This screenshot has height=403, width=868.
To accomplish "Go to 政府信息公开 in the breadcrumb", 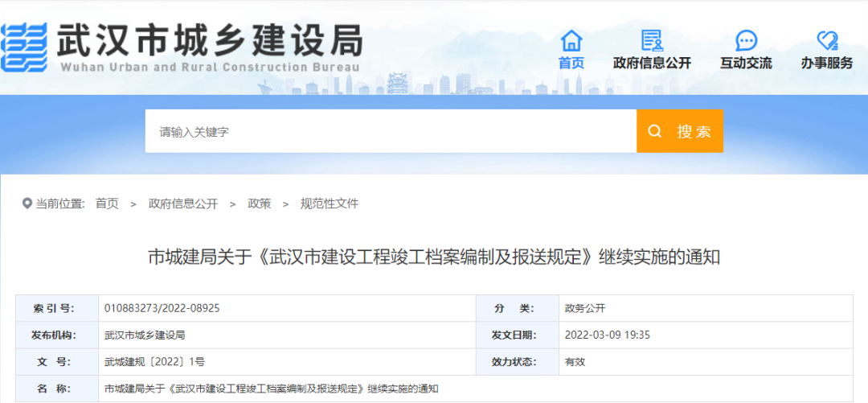I will pos(183,204).
